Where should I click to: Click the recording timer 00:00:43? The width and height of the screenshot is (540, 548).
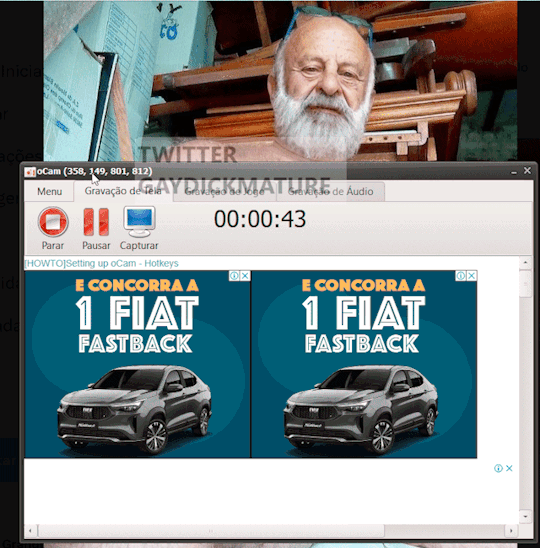tap(260, 219)
